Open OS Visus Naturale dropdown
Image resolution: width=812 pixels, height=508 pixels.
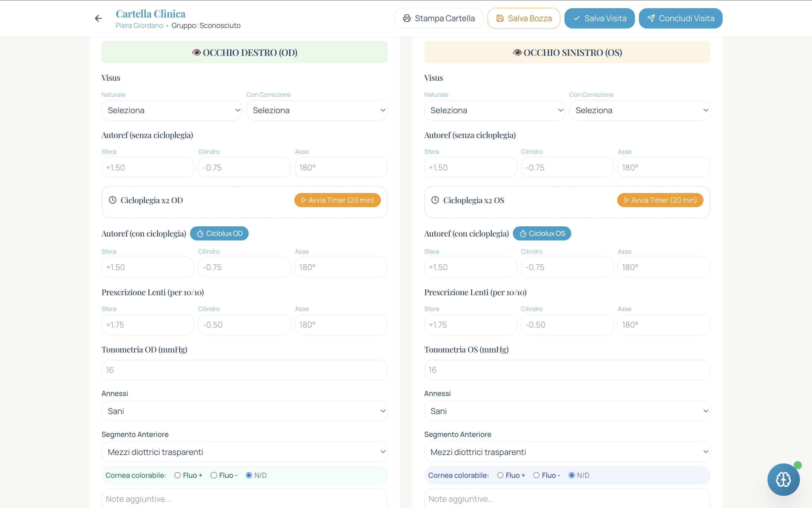tap(495, 110)
